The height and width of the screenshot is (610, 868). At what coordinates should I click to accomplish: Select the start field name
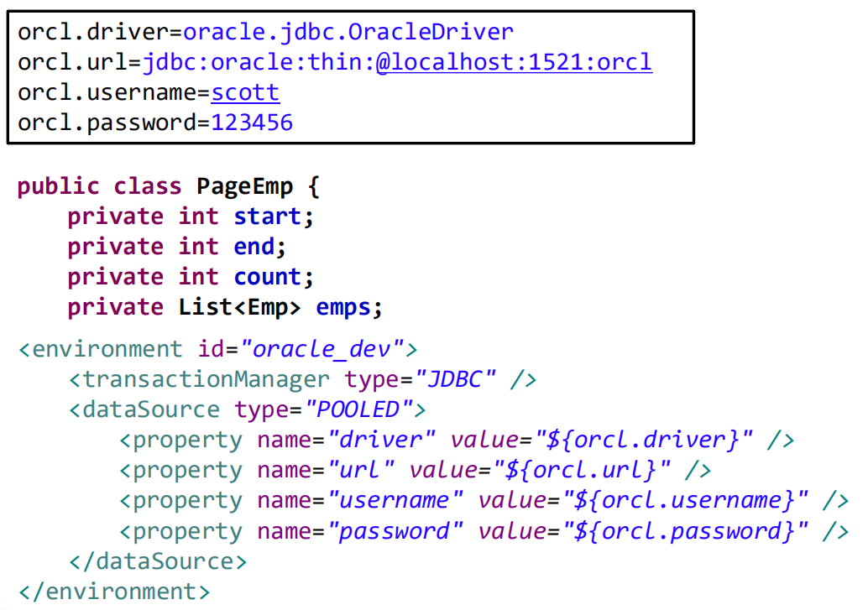pos(268,216)
